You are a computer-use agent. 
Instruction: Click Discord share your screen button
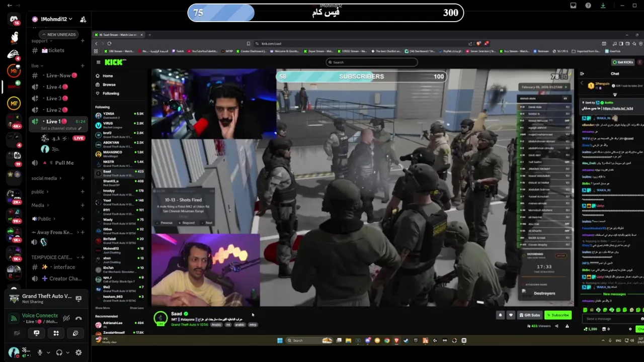[x=37, y=333]
